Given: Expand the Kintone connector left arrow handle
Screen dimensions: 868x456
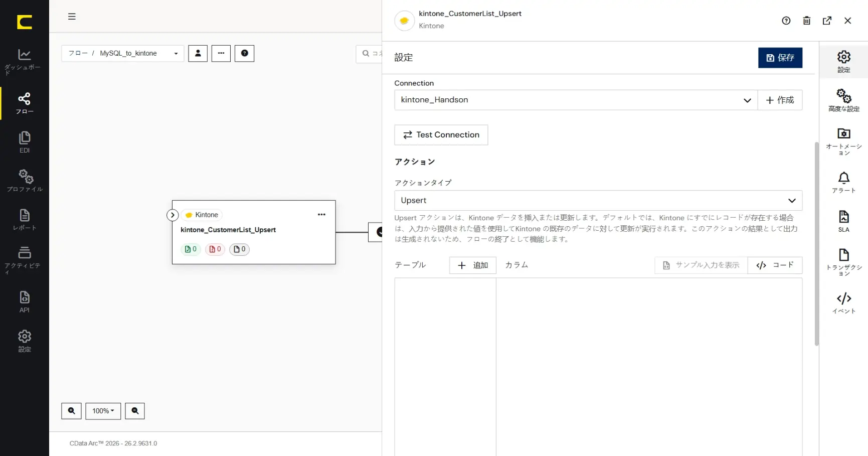Looking at the screenshot, I should [x=172, y=215].
